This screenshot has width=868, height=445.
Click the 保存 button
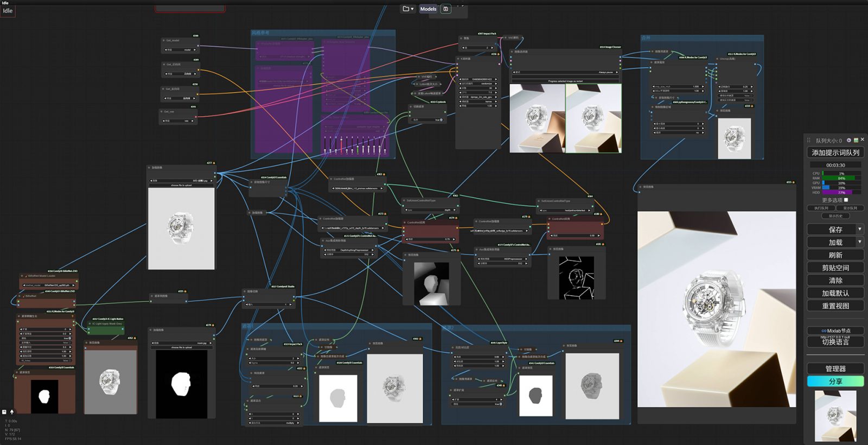click(x=832, y=229)
